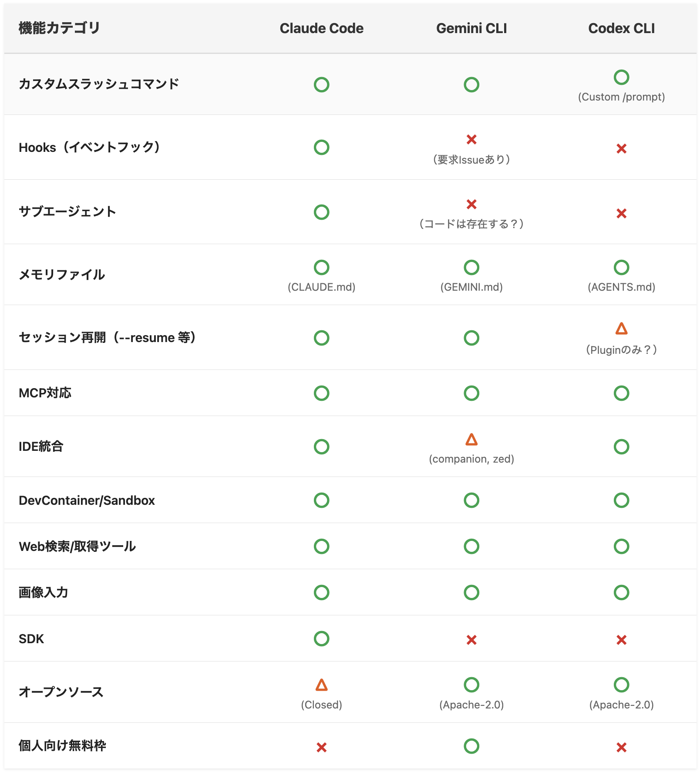Image resolution: width=700 pixels, height=772 pixels.
Task: Click the Codex CLI column header
Action: 621,28
